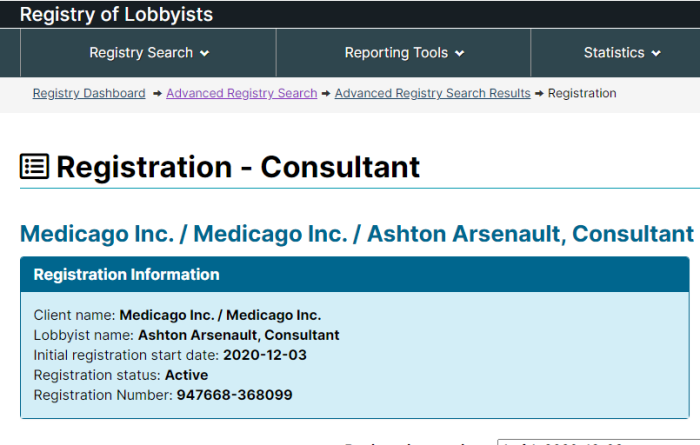Open the Registry Search dropdown menu
The image size is (700, 445).
[149, 53]
